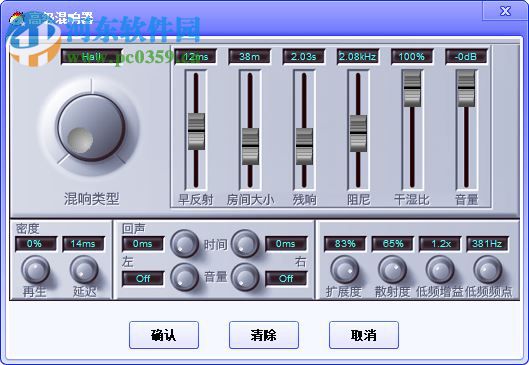Click the 65% diffusion value display
Screen dimensions: 529x365
[393, 244]
